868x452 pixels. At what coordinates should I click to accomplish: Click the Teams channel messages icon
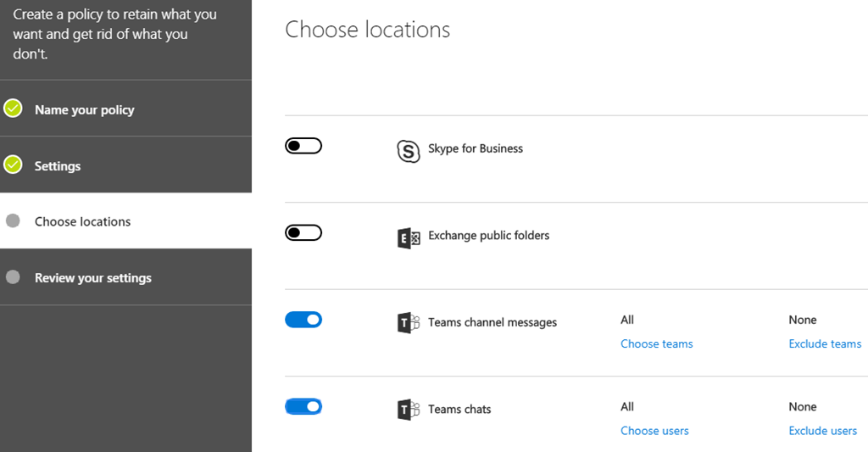click(409, 323)
